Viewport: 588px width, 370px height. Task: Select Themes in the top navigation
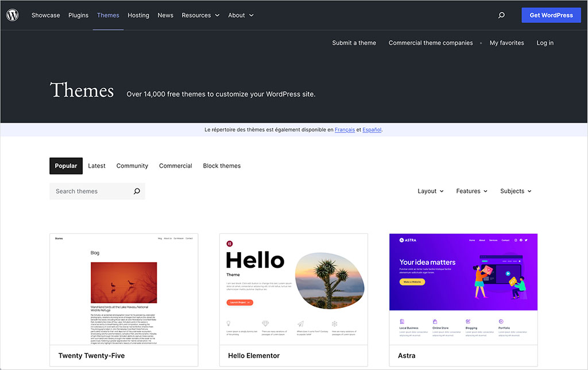point(108,15)
